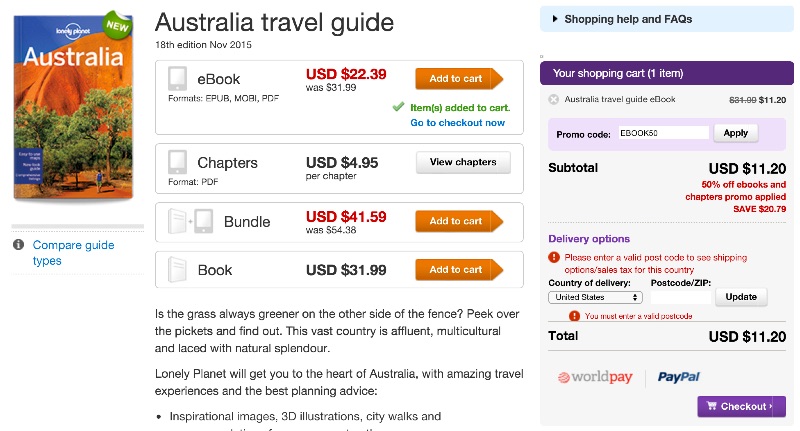Focus the Postcode/ZIP text field

pyautogui.click(x=680, y=297)
